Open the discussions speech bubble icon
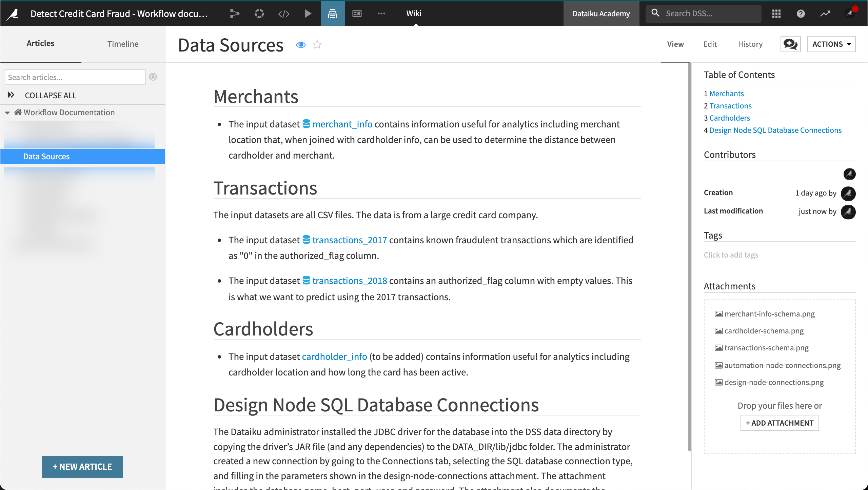Viewport: 868px width, 490px height. [790, 44]
